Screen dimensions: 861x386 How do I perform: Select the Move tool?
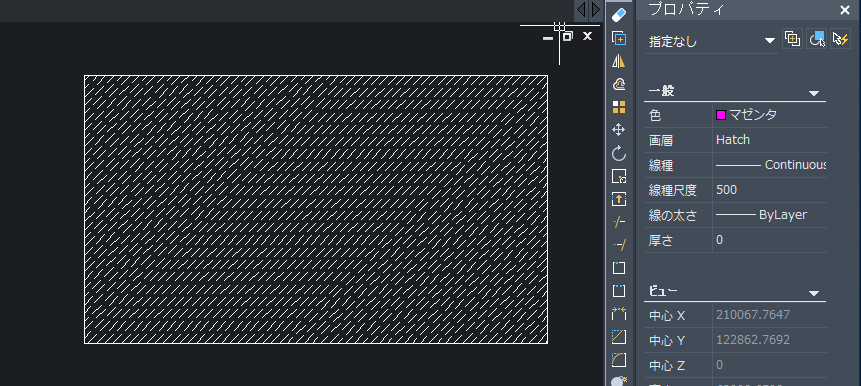619,130
